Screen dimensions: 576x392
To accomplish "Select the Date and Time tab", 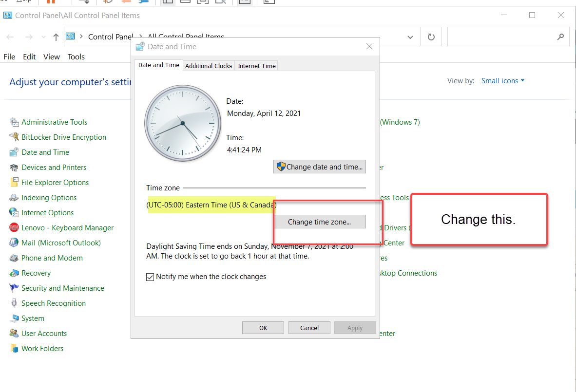I will point(159,65).
